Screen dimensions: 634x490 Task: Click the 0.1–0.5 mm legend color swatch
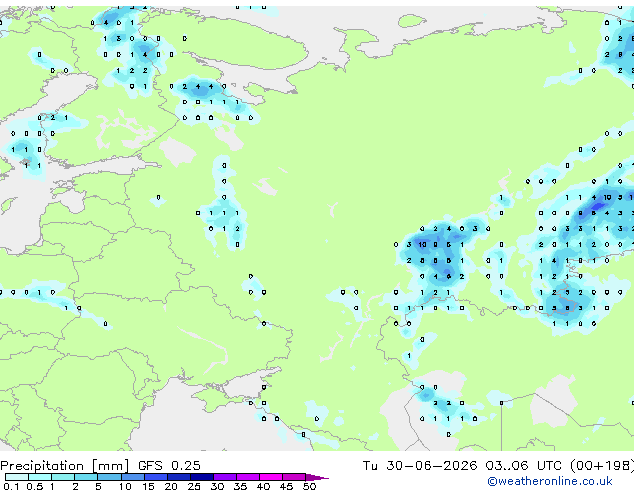tap(17, 477)
